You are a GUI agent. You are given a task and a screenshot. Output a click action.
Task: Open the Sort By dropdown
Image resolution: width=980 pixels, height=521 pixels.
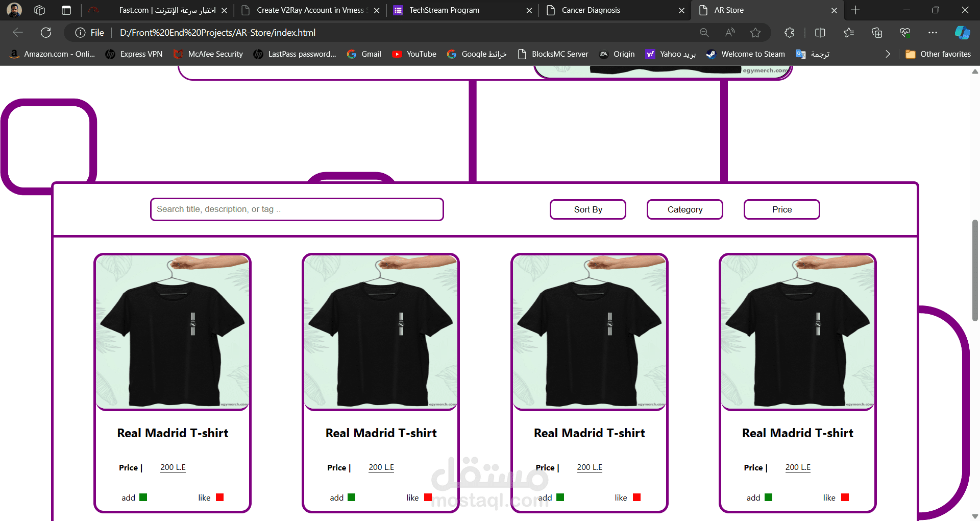(x=588, y=209)
